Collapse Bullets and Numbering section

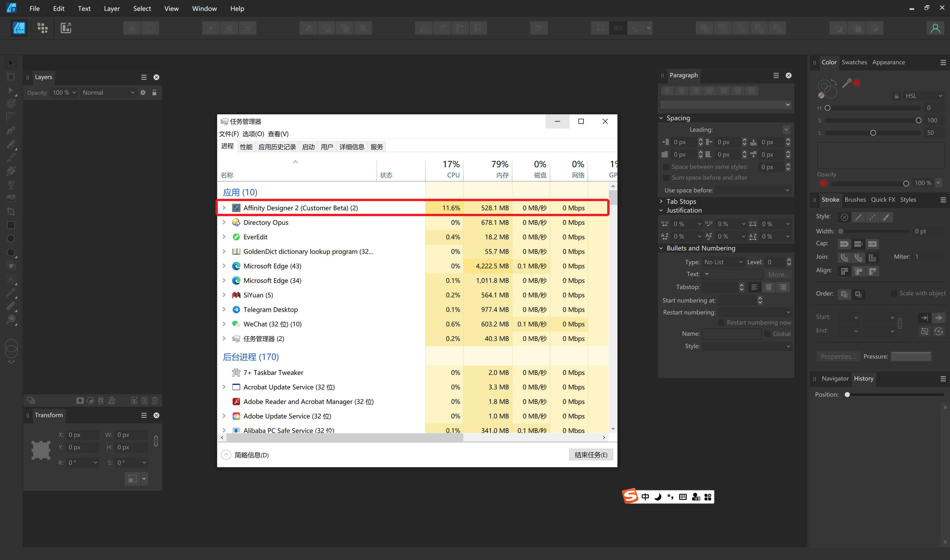pos(661,248)
